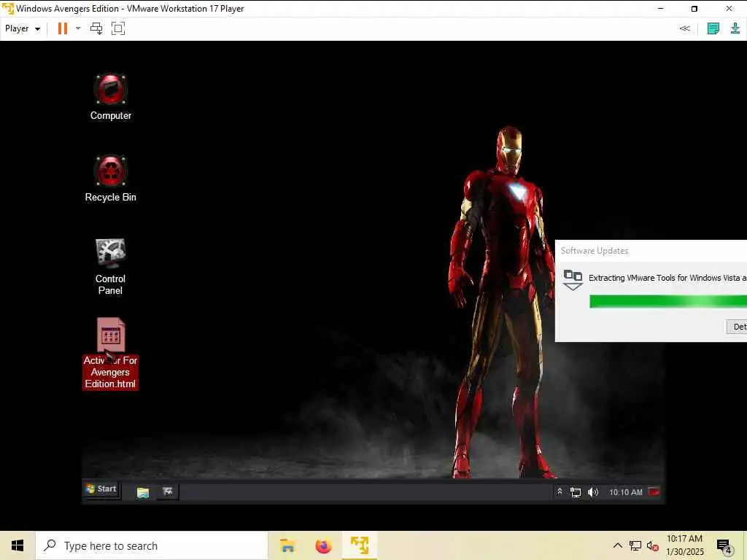Enter VMware full screen mode

118,28
